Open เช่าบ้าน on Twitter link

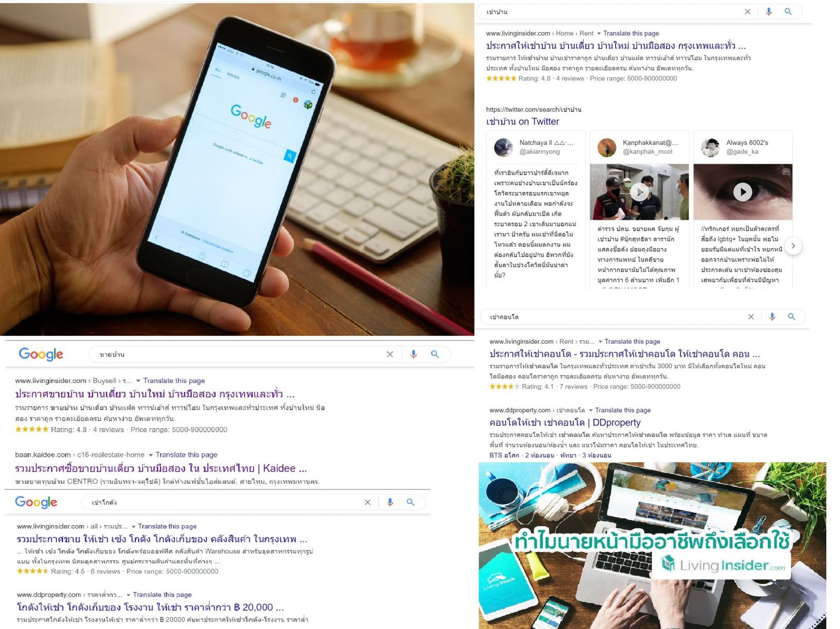click(522, 122)
